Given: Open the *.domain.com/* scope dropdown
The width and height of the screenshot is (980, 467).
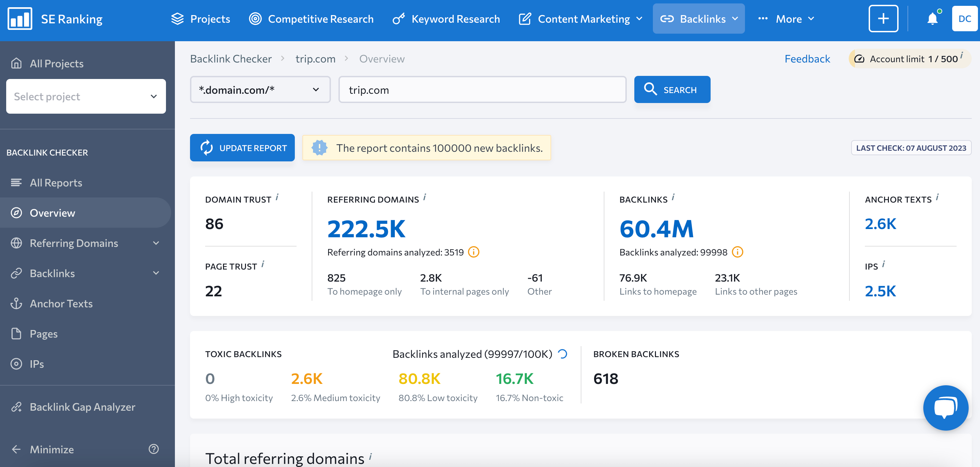Looking at the screenshot, I should [x=260, y=89].
